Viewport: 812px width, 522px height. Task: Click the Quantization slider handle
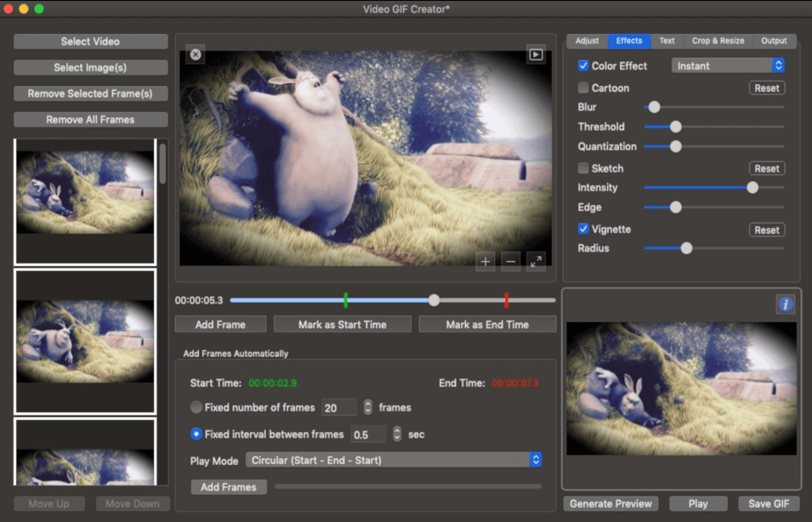[x=676, y=146]
